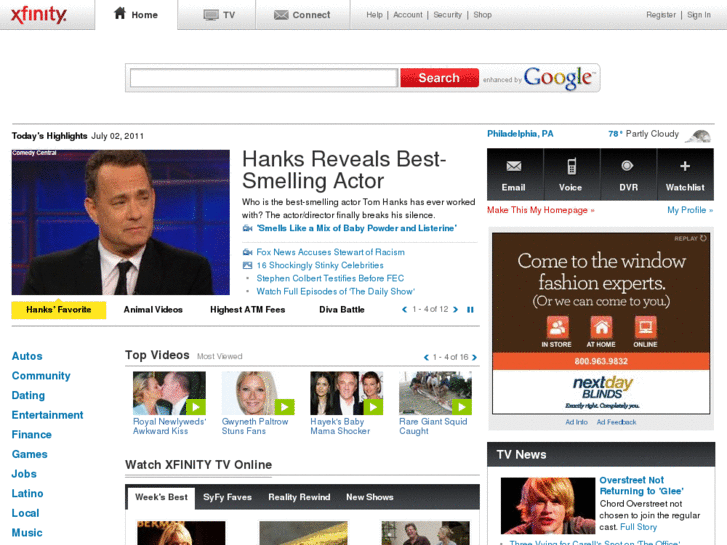727x545 pixels.
Task: Open Jobs category link
Action: pyautogui.click(x=24, y=474)
